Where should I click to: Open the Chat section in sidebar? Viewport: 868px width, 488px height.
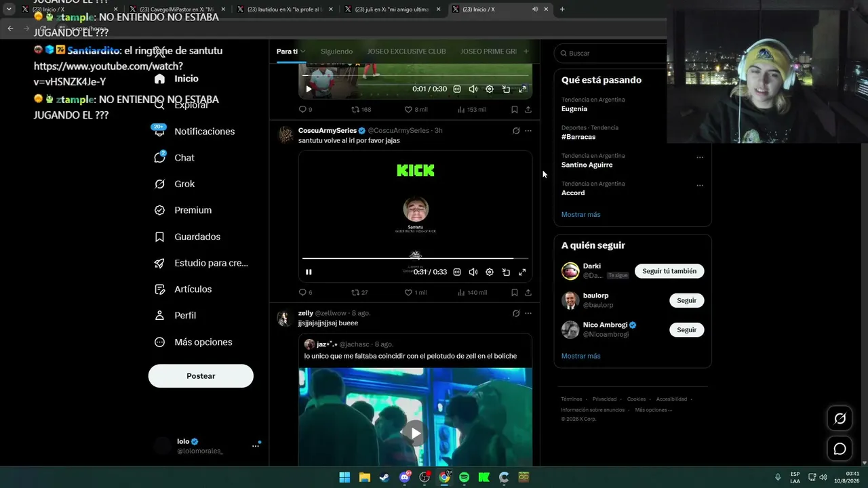(x=174, y=158)
